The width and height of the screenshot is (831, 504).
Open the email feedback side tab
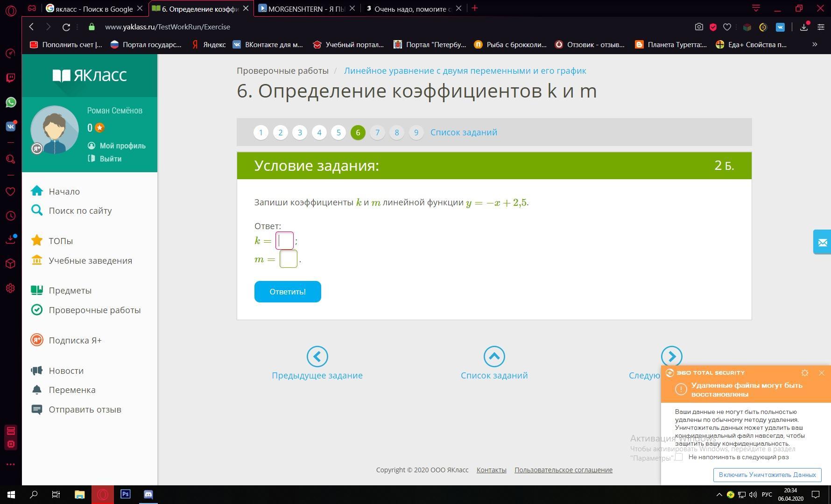(x=822, y=242)
